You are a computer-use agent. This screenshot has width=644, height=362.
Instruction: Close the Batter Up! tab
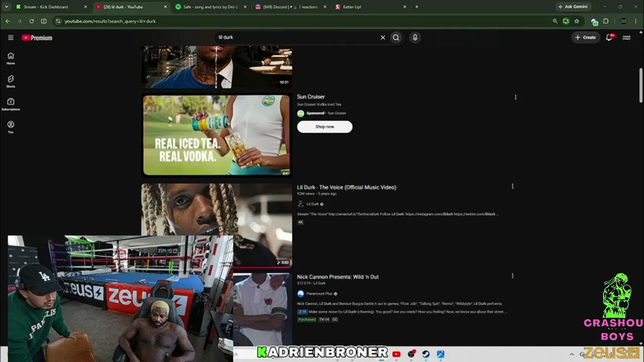point(405,7)
